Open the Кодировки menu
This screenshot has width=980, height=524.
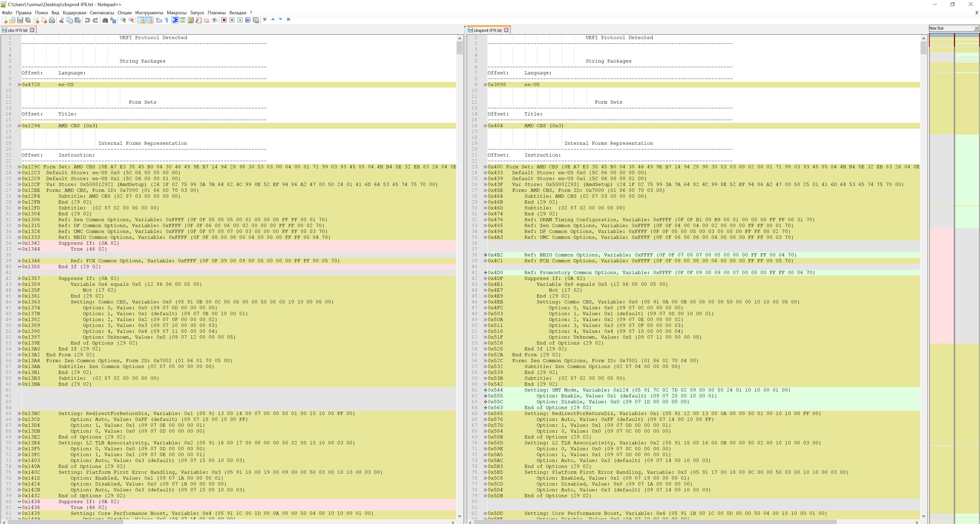(x=74, y=13)
